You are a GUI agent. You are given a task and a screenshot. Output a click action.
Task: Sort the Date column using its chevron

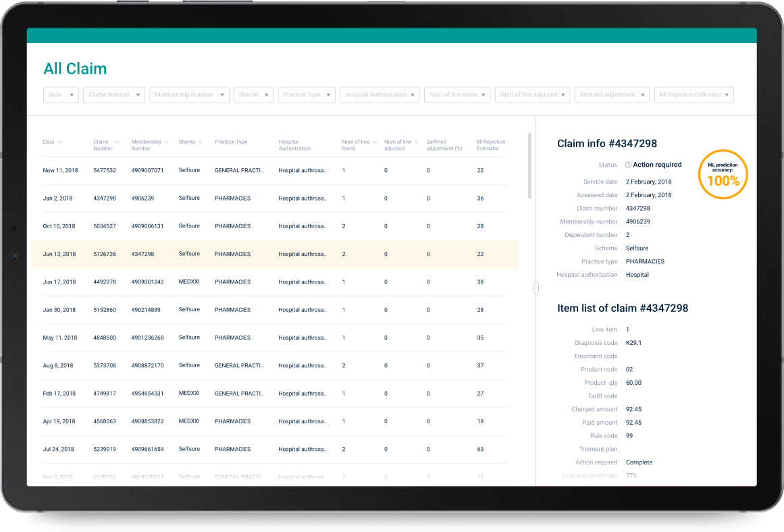point(61,142)
